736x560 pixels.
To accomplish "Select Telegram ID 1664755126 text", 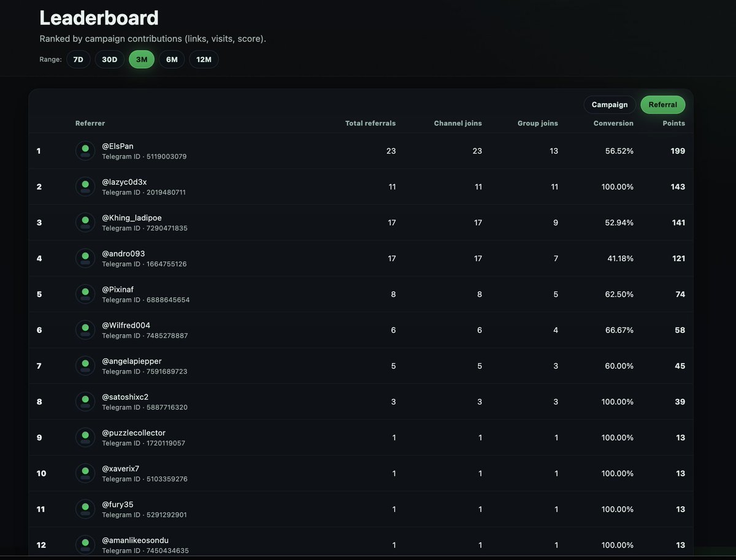I will (x=144, y=264).
